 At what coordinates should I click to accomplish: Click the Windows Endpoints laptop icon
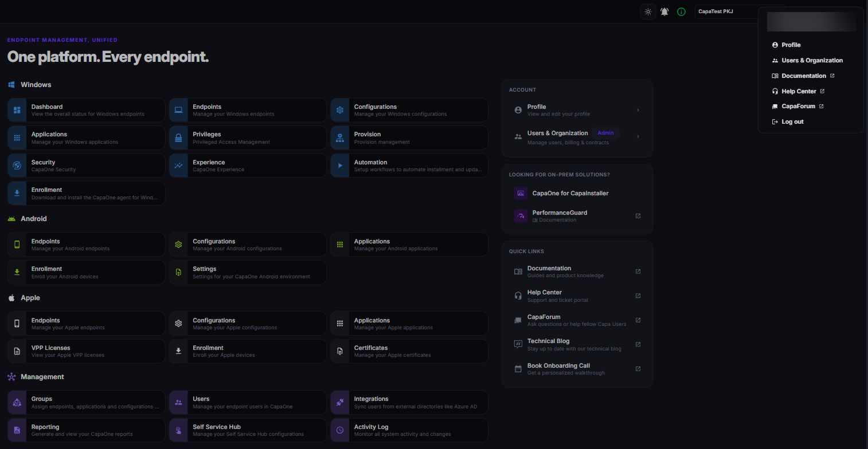[x=178, y=110]
